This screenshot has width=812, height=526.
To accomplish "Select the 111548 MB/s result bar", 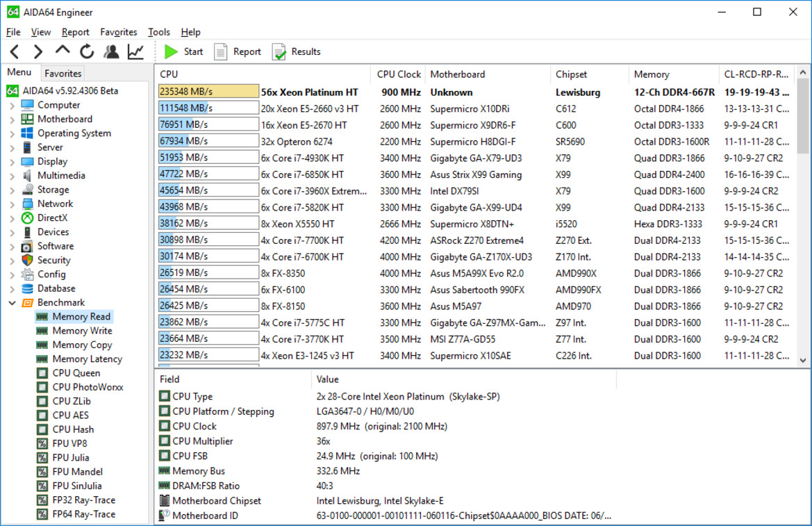I will (x=208, y=108).
